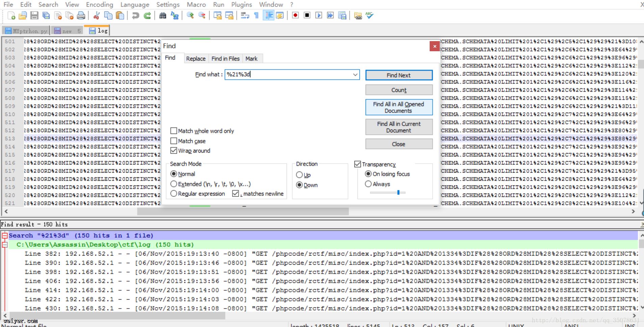Select Normal search mode
This screenshot has width=644, height=327.
(x=183, y=174)
